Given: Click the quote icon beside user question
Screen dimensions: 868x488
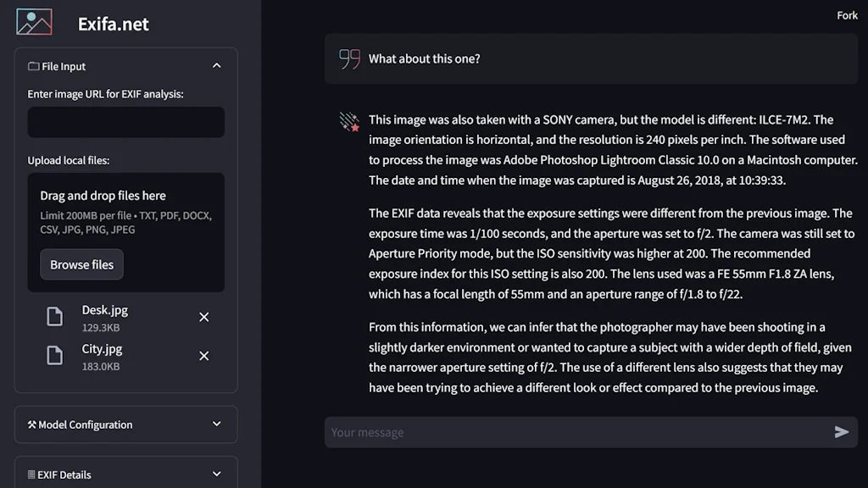Looking at the screenshot, I should pyautogui.click(x=349, y=58).
